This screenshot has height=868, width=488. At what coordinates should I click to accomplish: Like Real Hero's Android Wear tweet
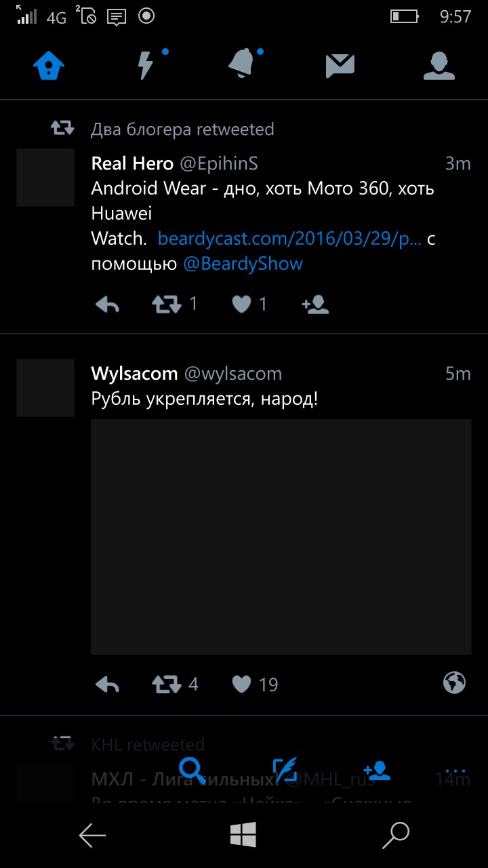241,304
